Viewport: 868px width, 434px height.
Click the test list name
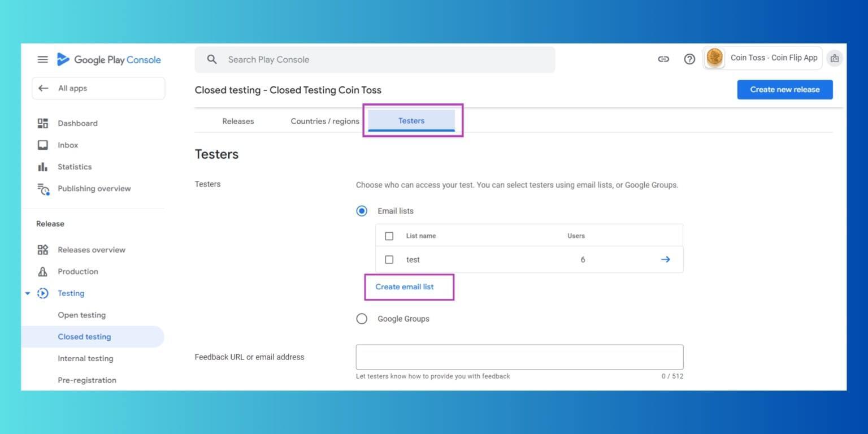point(413,260)
